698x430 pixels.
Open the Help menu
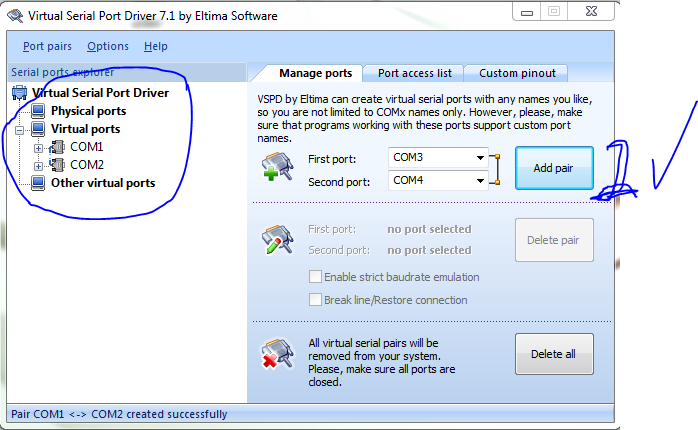click(156, 46)
